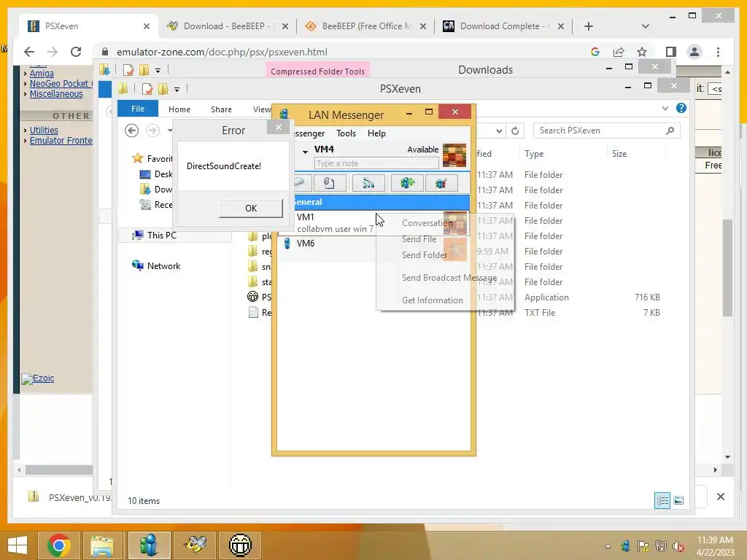Image resolution: width=747 pixels, height=560 pixels.
Task: Choose Get Information from context menu
Action: tap(432, 300)
